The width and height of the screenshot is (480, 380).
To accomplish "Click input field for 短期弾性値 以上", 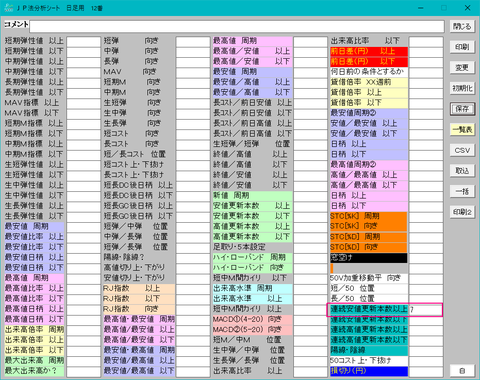I will tap(84, 41).
